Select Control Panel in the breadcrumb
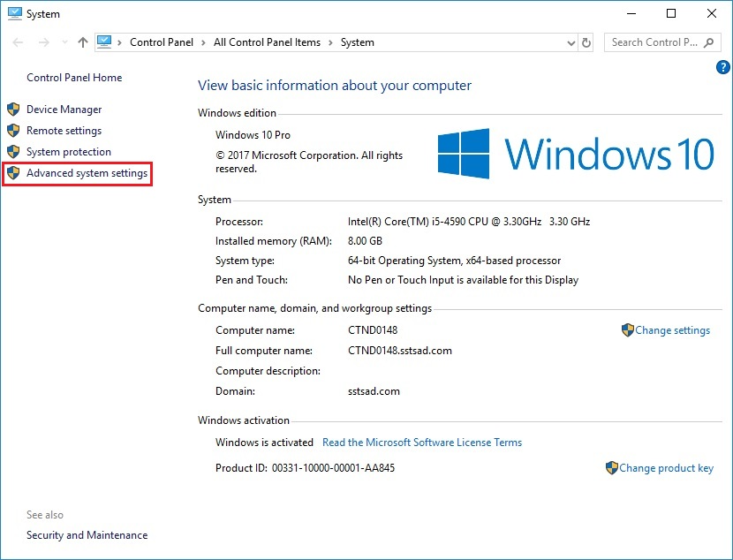The height and width of the screenshot is (560, 733). (162, 42)
